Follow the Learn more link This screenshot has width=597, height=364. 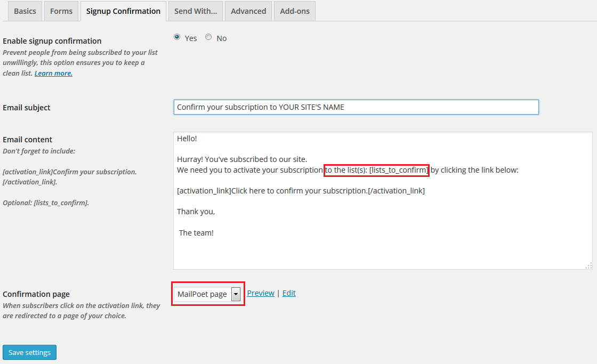(53, 74)
